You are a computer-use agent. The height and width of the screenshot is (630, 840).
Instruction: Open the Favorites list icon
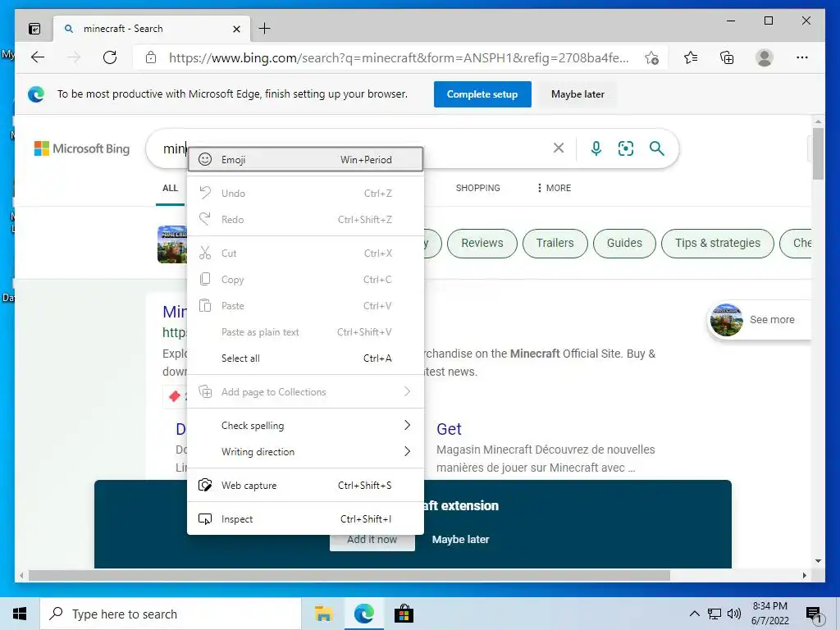coord(691,57)
